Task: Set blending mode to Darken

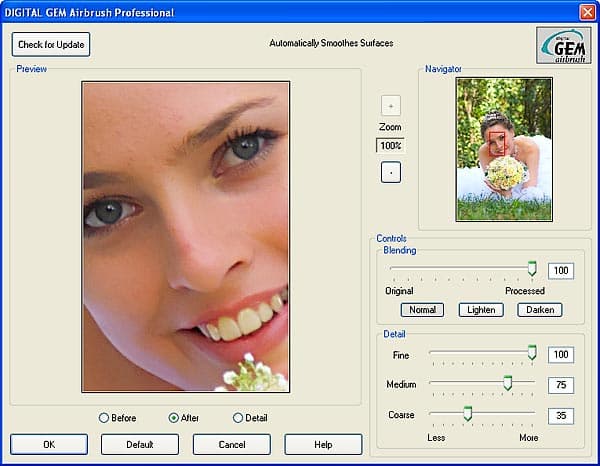Action: pos(540,310)
